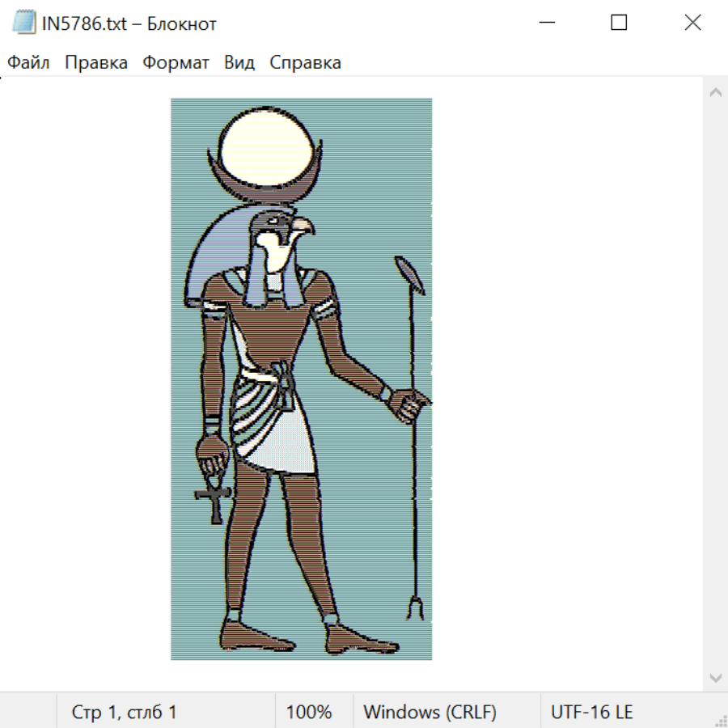Click the line and column indicator Стр 1, стлб 1
The image size is (728, 728).
click(125, 712)
